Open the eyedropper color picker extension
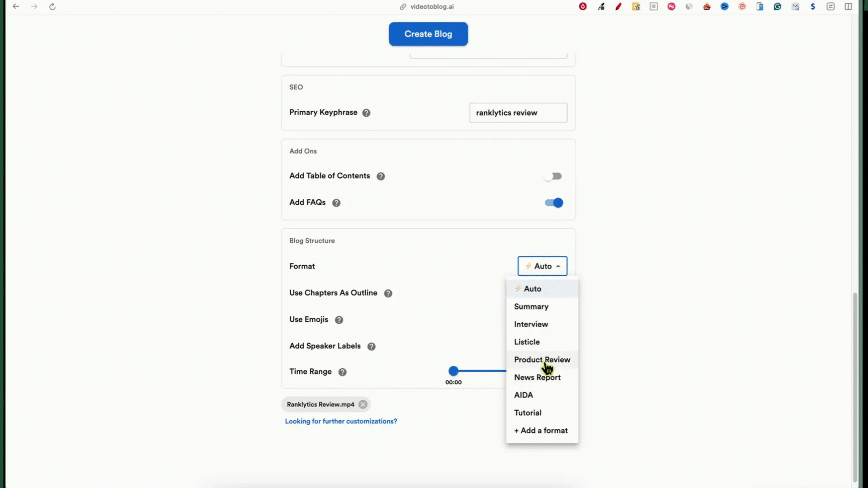The height and width of the screenshot is (488, 868). tap(601, 6)
